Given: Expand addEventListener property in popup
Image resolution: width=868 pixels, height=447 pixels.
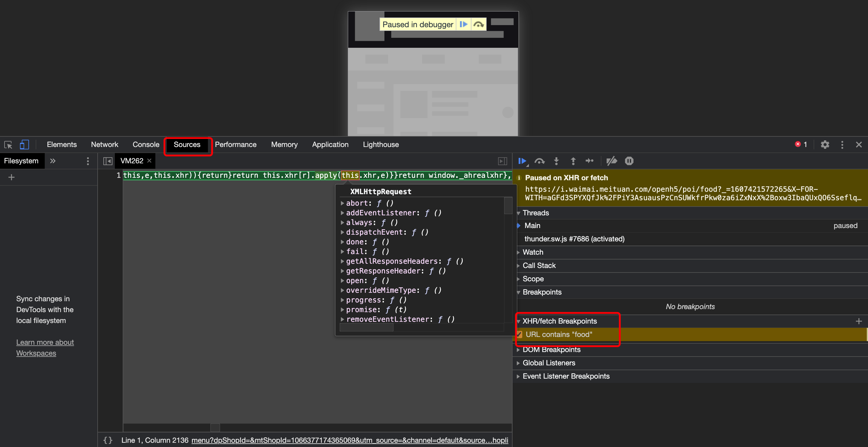Looking at the screenshot, I should click(342, 213).
